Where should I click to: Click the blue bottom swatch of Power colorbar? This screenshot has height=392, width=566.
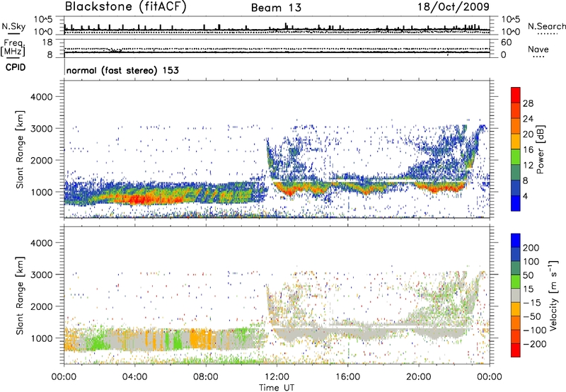516,203
